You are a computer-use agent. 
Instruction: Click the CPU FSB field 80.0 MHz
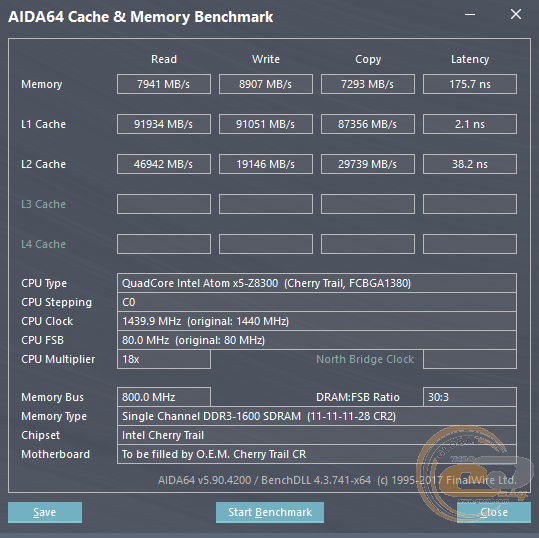[317, 340]
